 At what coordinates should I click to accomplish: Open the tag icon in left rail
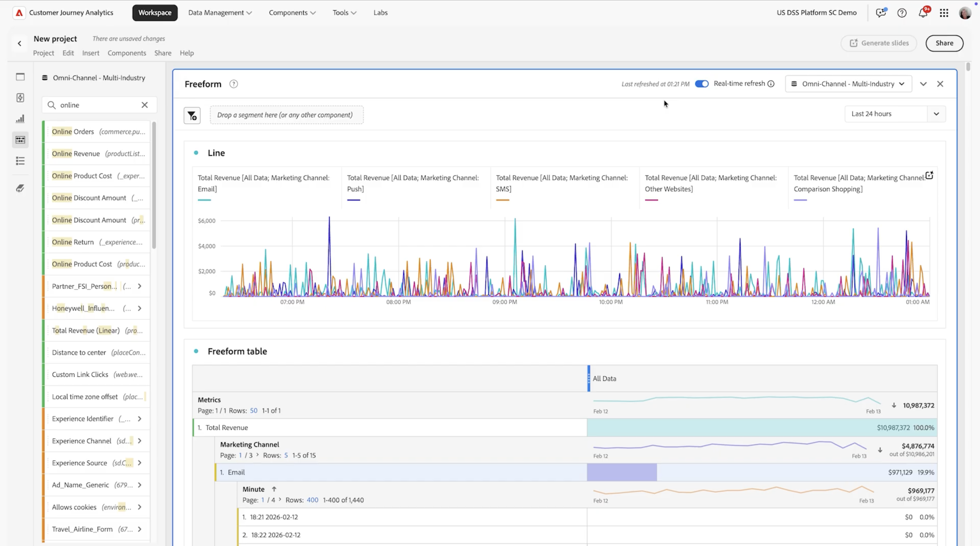(x=20, y=188)
